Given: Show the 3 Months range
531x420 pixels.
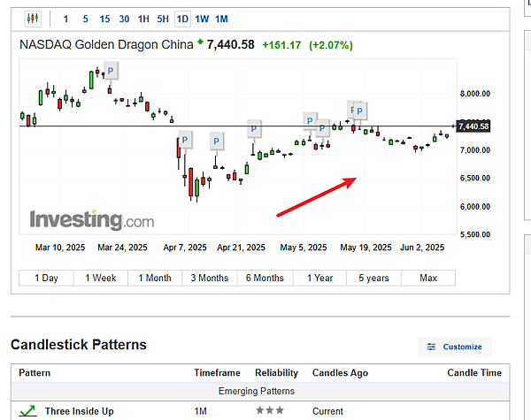Looking at the screenshot, I should (x=210, y=278).
